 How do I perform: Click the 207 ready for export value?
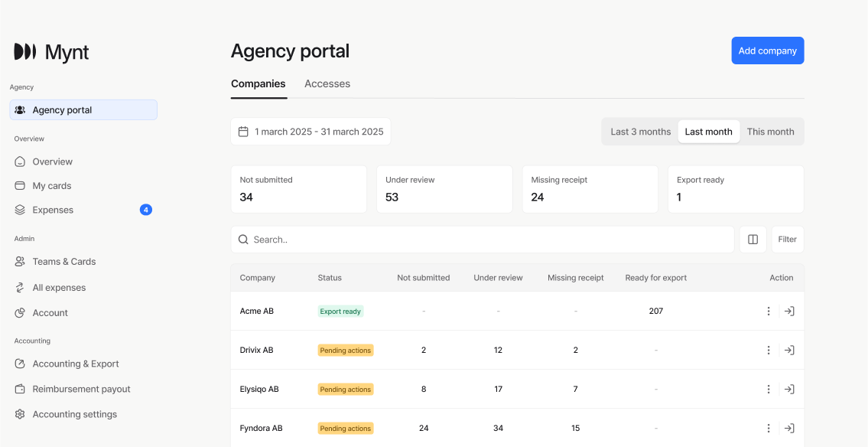(x=656, y=312)
